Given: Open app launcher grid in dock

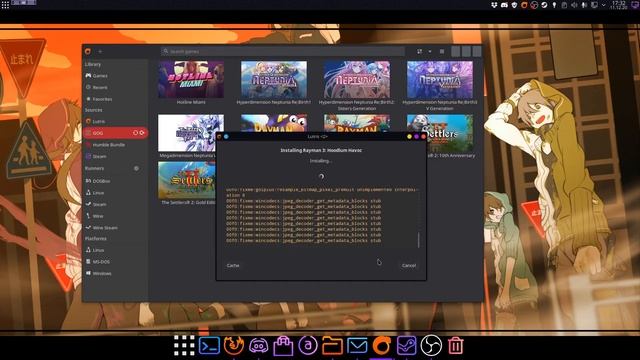Looking at the screenshot, I should coord(184,346).
